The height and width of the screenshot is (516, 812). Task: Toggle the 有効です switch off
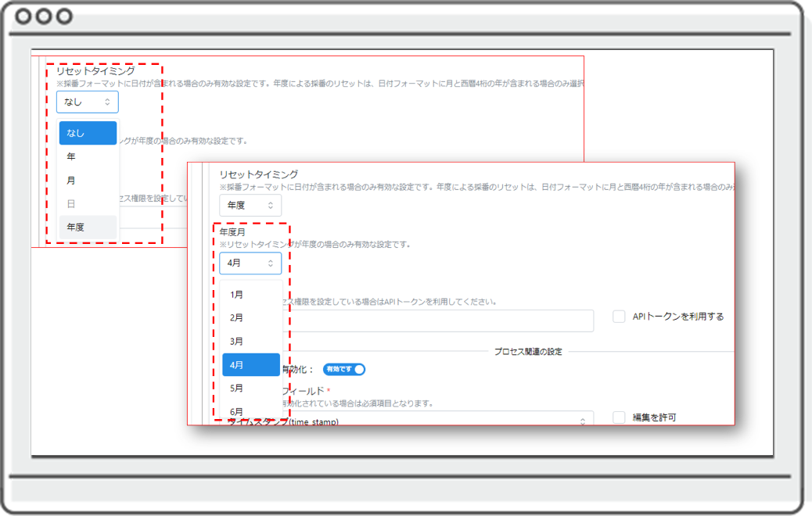coord(344,369)
